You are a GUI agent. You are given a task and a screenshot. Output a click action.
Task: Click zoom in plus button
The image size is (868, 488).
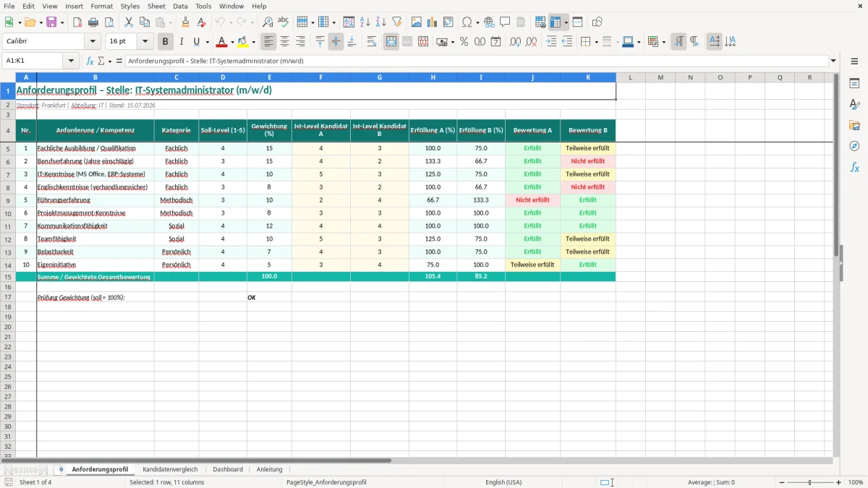coord(838,482)
